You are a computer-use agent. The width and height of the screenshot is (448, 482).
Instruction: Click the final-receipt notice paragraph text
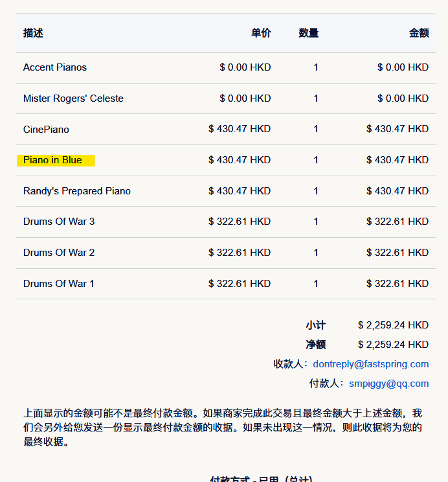point(223,428)
